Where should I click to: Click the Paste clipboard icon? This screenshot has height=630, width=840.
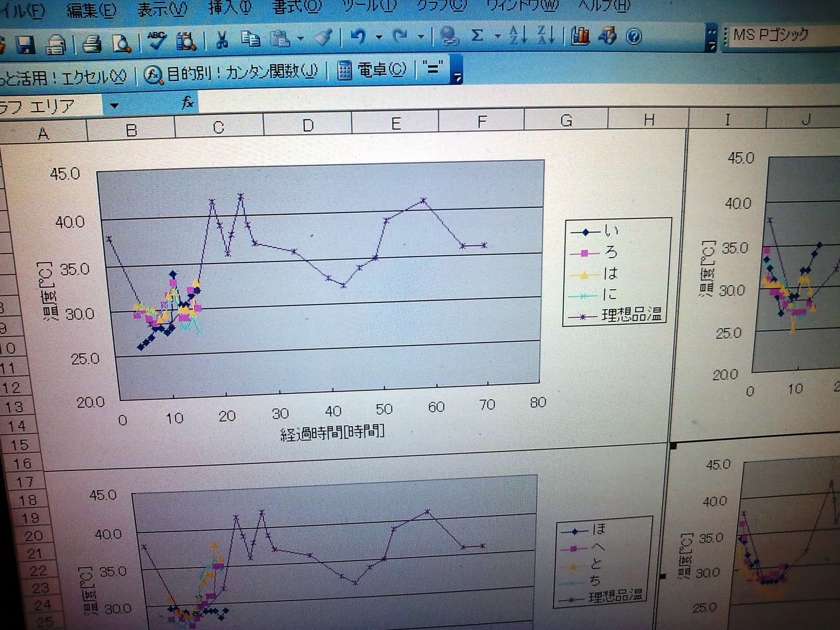[x=280, y=38]
